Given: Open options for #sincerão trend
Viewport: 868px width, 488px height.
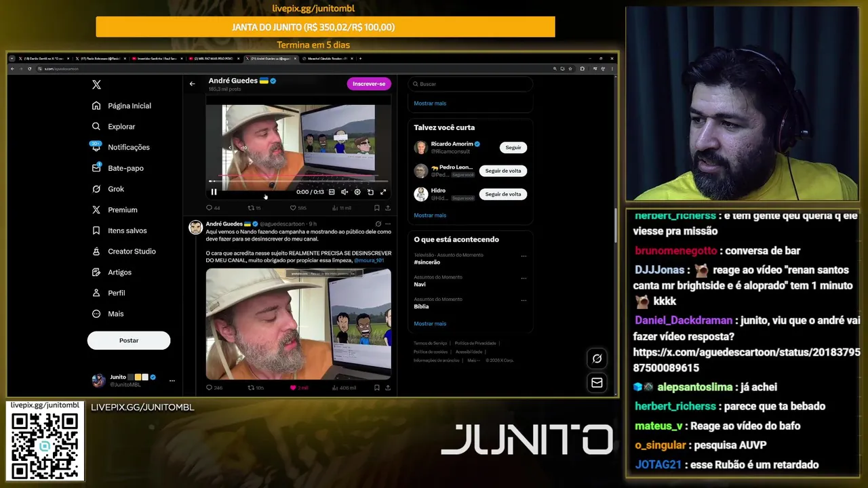Looking at the screenshot, I should coord(524,256).
